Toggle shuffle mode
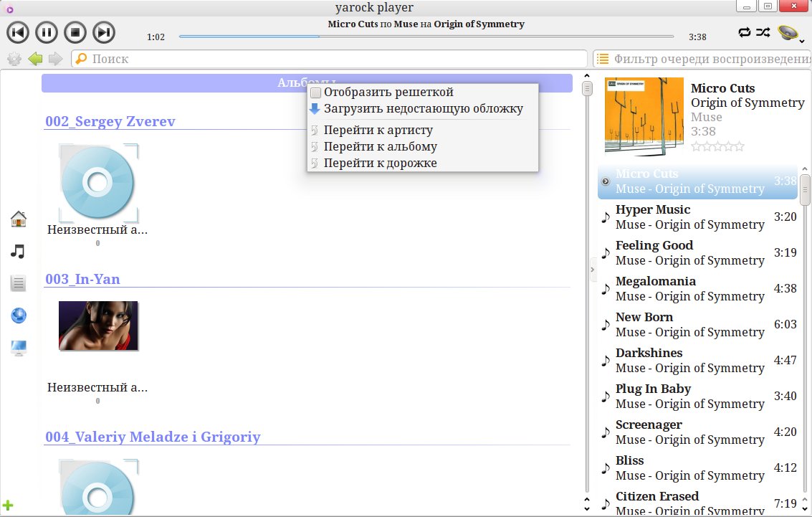The height and width of the screenshot is (517, 812). pos(763,32)
